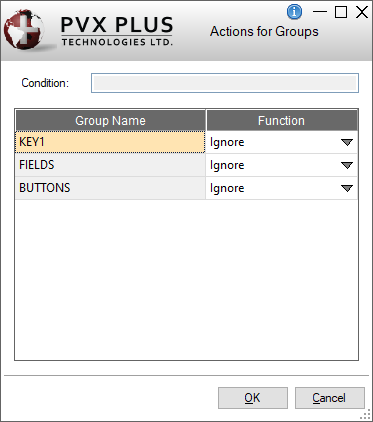Click the PVX Plus globe logo
This screenshot has width=373, height=422.
pos(24,30)
